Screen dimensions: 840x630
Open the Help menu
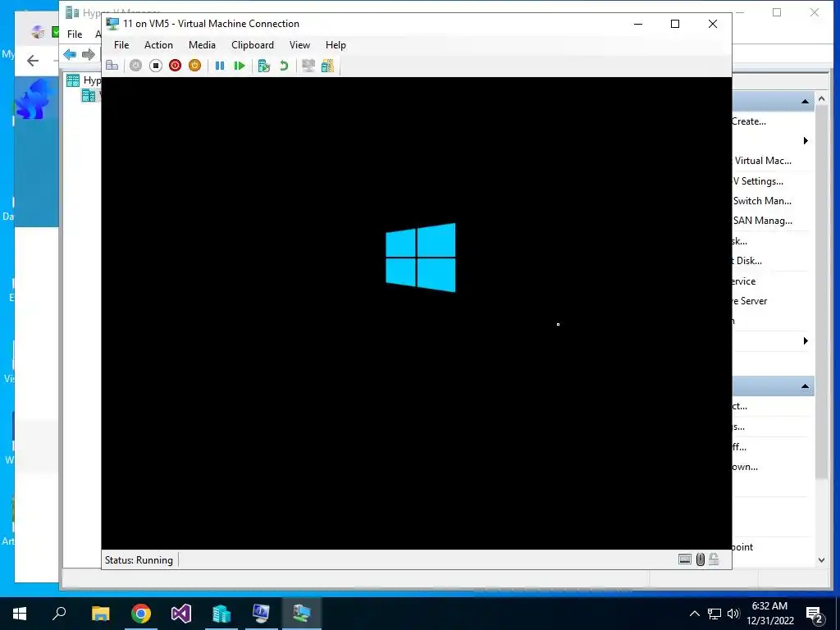336,45
